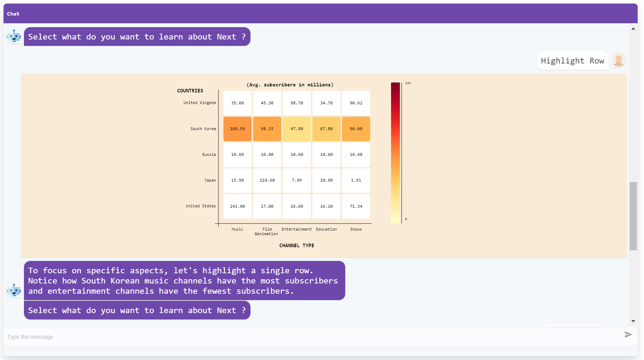Click the bot avatar beside the first message

pyautogui.click(x=14, y=36)
